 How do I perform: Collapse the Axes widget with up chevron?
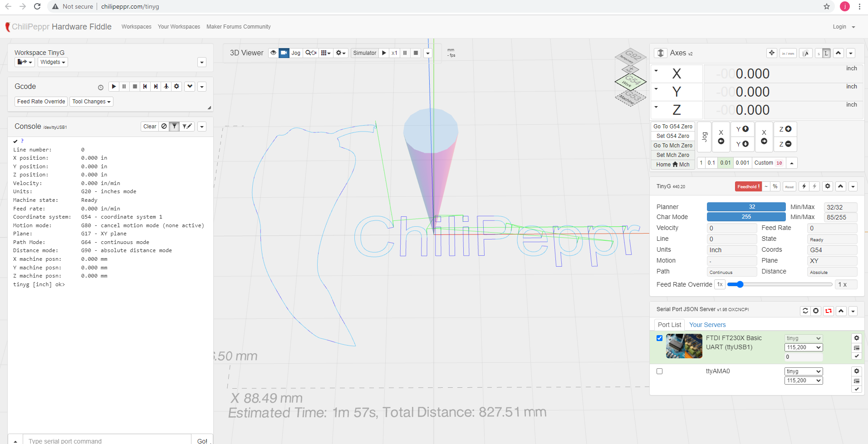pyautogui.click(x=839, y=53)
